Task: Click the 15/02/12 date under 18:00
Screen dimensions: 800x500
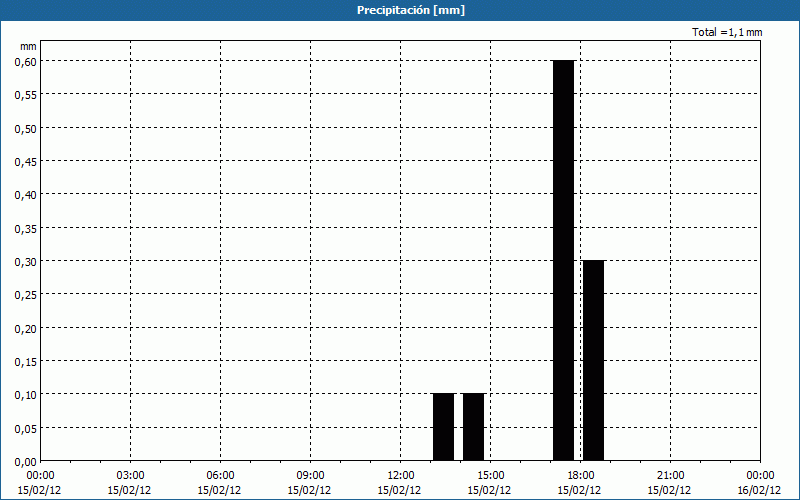Action: coord(579,490)
